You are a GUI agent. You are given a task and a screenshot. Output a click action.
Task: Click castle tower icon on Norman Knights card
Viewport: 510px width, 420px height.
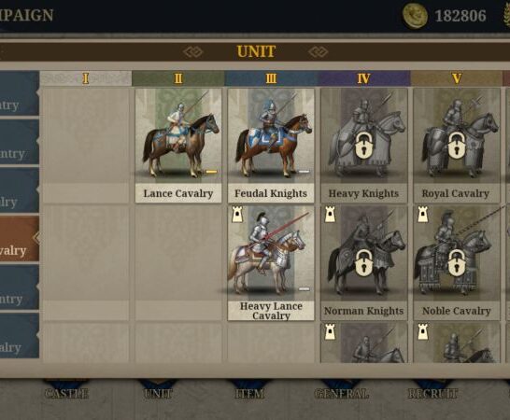click(330, 215)
